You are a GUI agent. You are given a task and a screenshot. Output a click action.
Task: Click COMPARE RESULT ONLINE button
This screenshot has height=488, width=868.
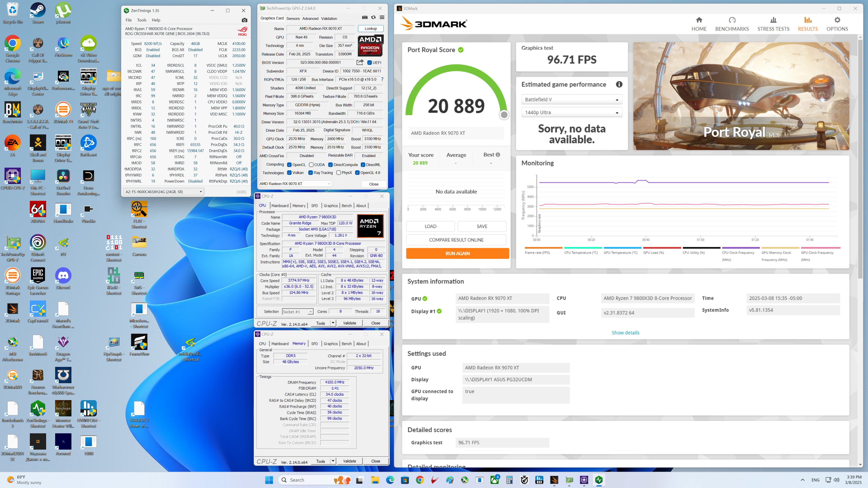point(456,240)
